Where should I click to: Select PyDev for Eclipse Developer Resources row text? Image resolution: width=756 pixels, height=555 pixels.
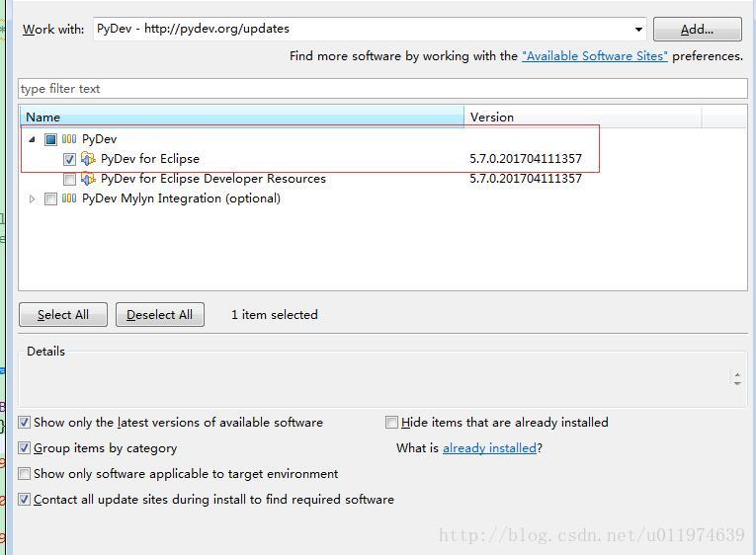[x=213, y=179]
